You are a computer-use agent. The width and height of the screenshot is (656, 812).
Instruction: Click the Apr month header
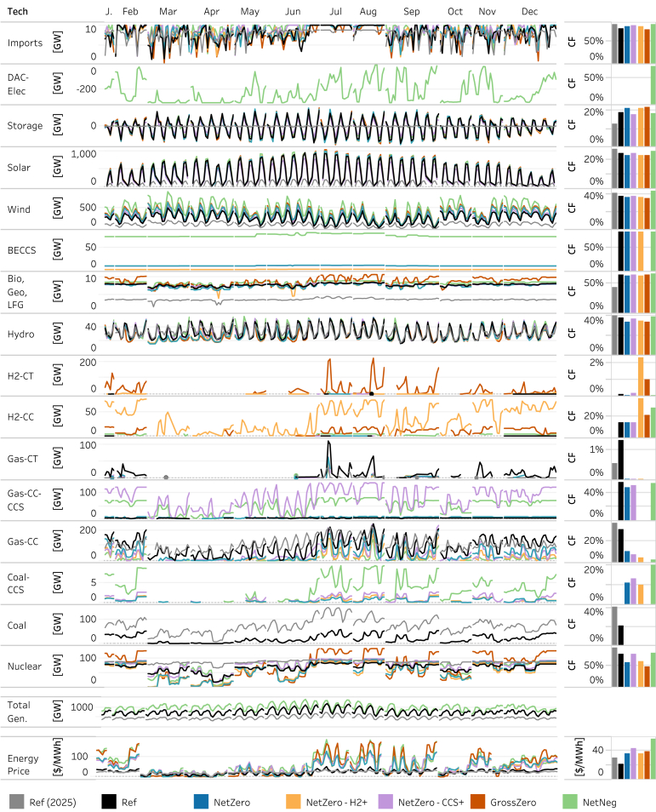211,11
